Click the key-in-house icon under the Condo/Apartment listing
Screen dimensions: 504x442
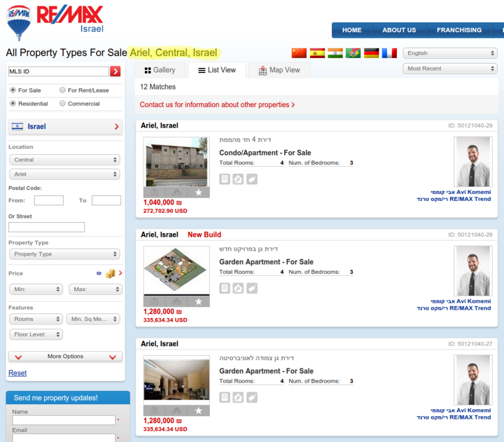pyautogui.click(x=238, y=179)
